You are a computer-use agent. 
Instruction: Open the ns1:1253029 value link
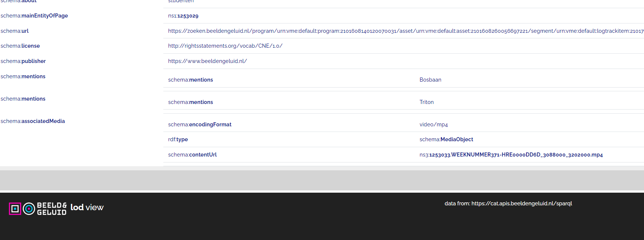pyautogui.click(x=183, y=16)
